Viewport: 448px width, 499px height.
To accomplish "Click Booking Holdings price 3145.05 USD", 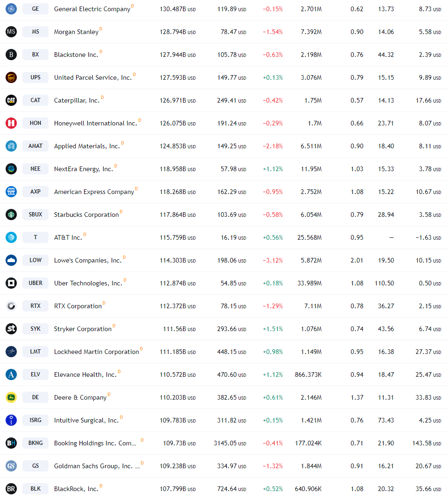I will pos(230,444).
